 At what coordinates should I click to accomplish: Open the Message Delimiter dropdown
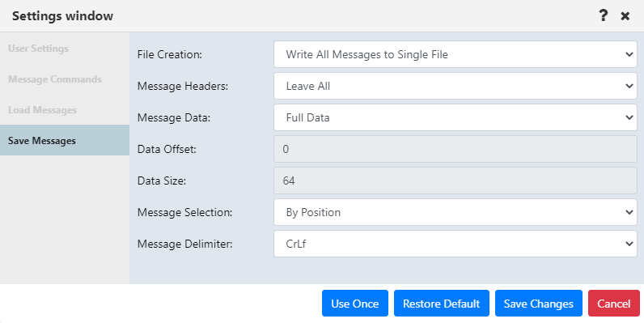455,244
